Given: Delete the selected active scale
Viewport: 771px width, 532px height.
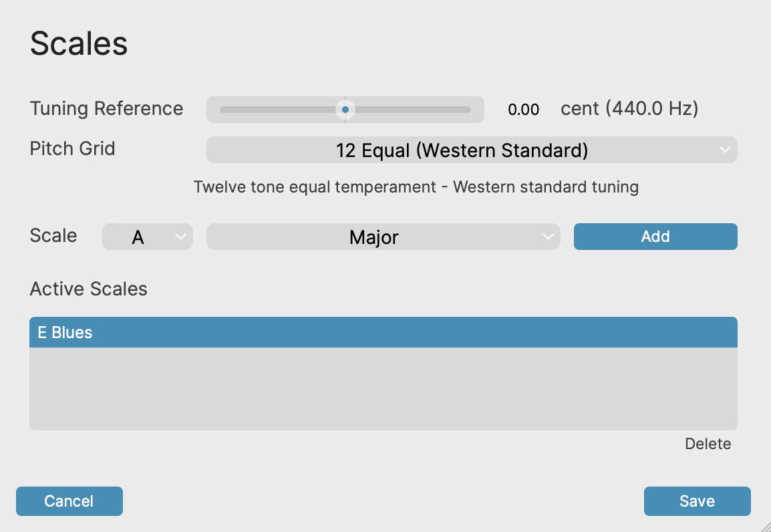Looking at the screenshot, I should coord(708,444).
